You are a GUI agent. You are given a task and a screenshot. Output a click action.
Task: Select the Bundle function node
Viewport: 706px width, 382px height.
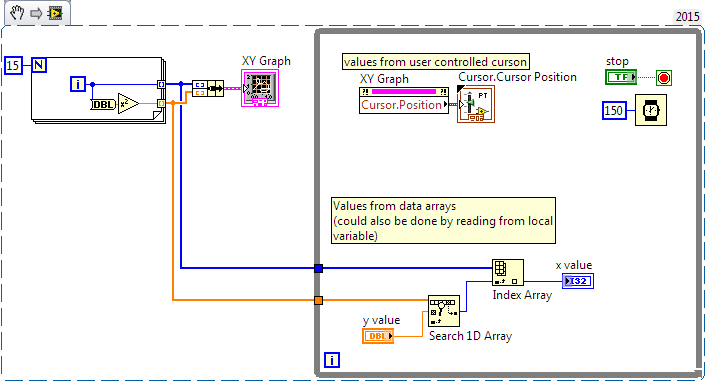tap(208, 88)
